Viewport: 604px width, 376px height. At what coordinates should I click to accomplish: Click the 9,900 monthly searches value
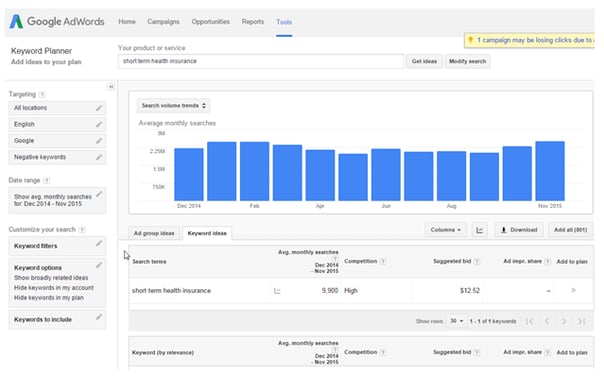click(330, 291)
